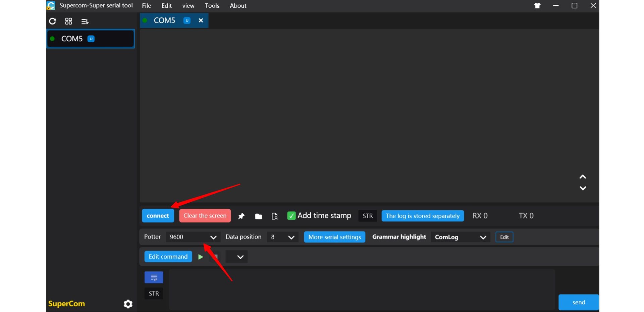The width and height of the screenshot is (644, 312).
Task: Click the skin shirt icon in title bar
Action: 537,6
